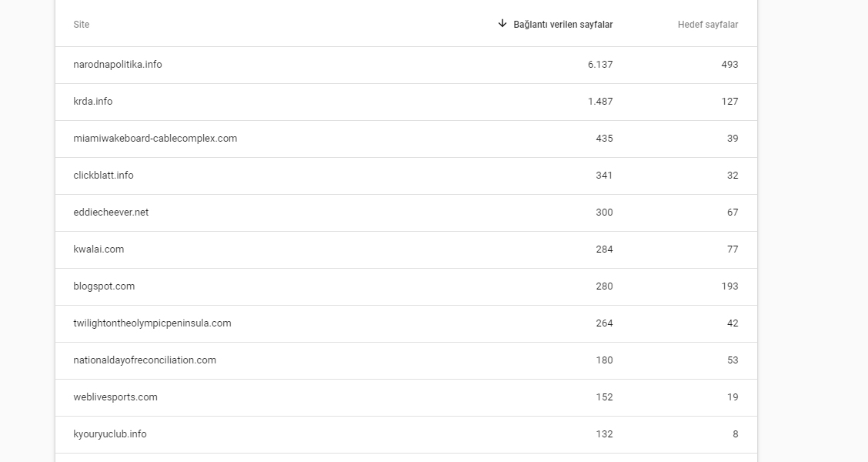Click the 1.487 value for krda.info
Viewport: 868px width, 462px height.
[x=600, y=102]
